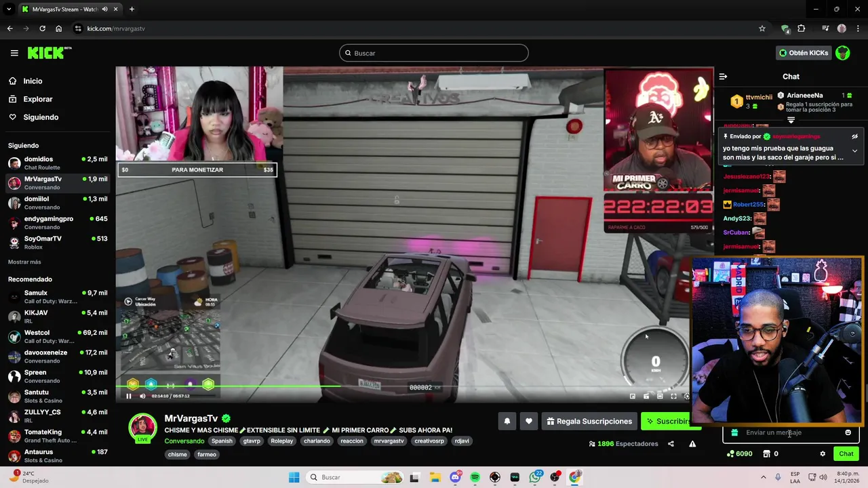The image size is (868, 488).
Task: Click ttvmichii top gifter entry
Action: [x=751, y=101]
